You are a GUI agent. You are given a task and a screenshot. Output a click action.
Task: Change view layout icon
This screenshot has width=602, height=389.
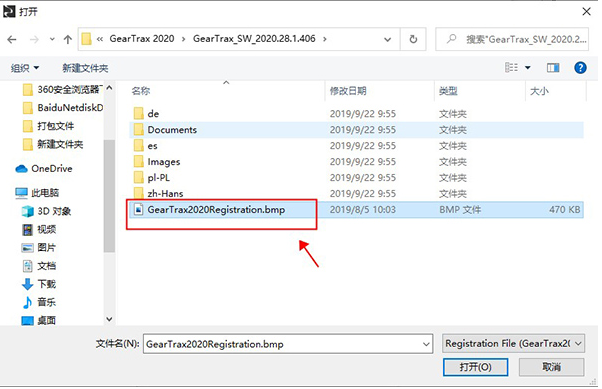coord(511,68)
